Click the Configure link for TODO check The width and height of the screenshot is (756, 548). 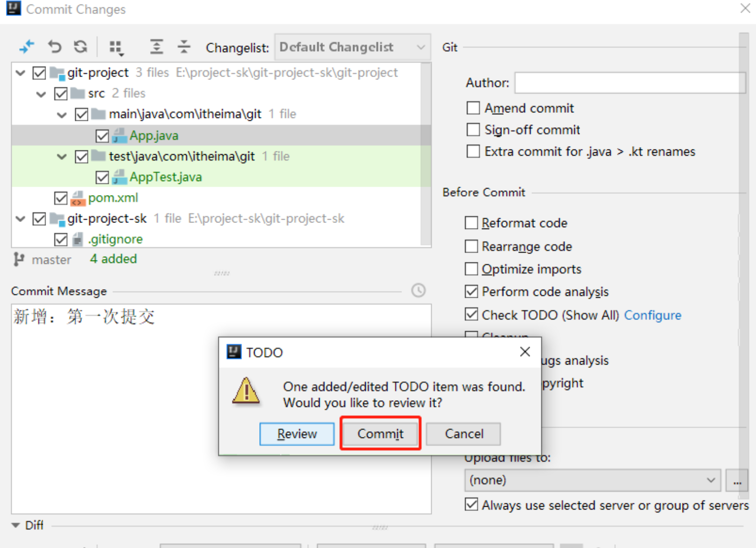(652, 315)
